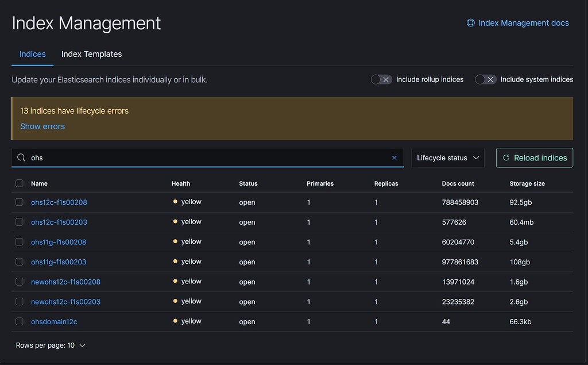588x365 pixels.
Task: Clear the ohs search with the X icon
Action: click(x=394, y=157)
